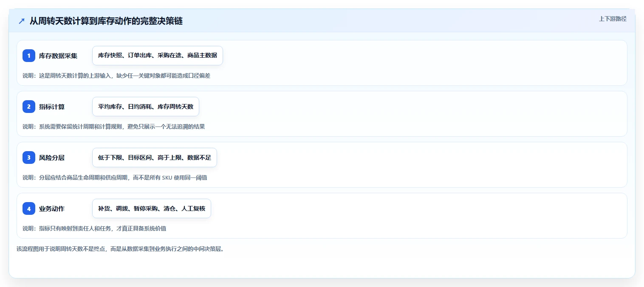Screen dimensions: 644x287
Task: Select the 平均库存、日均消耗、库存周转天数 box
Action: [x=146, y=107]
